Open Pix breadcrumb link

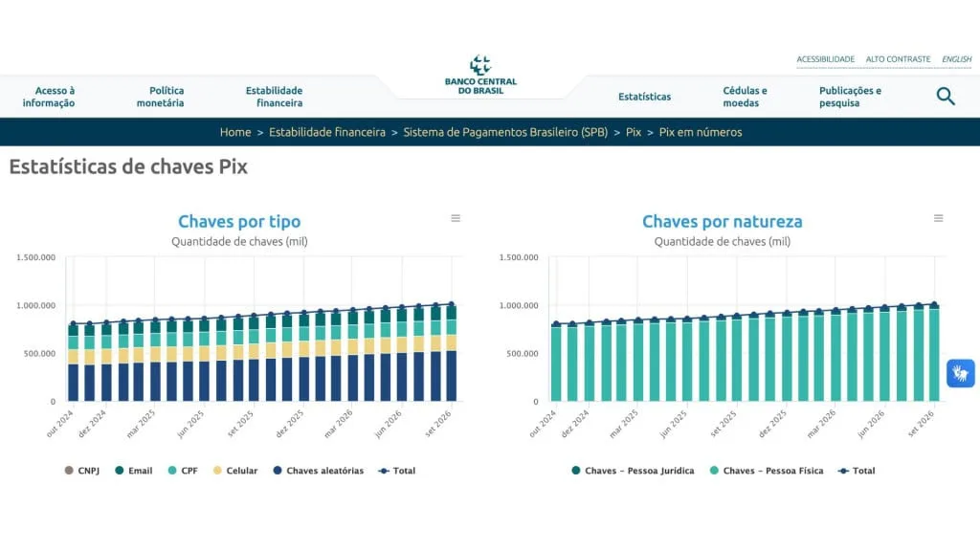[x=634, y=132]
